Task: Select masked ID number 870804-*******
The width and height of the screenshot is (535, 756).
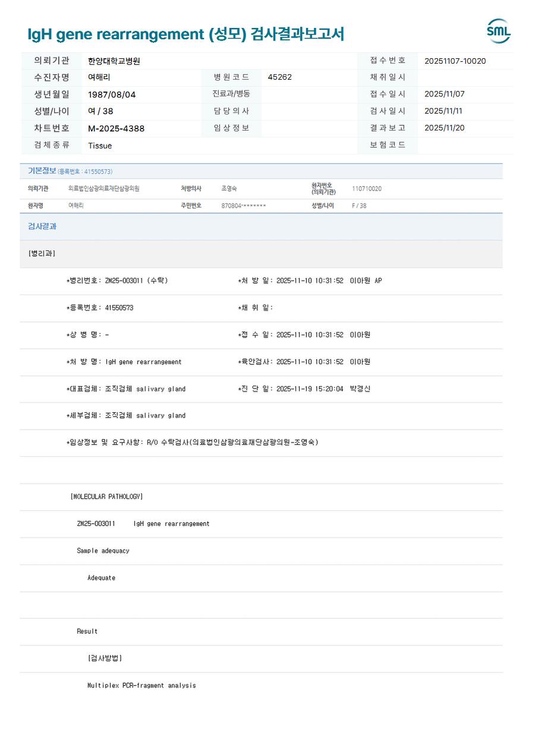Action: pos(244,205)
